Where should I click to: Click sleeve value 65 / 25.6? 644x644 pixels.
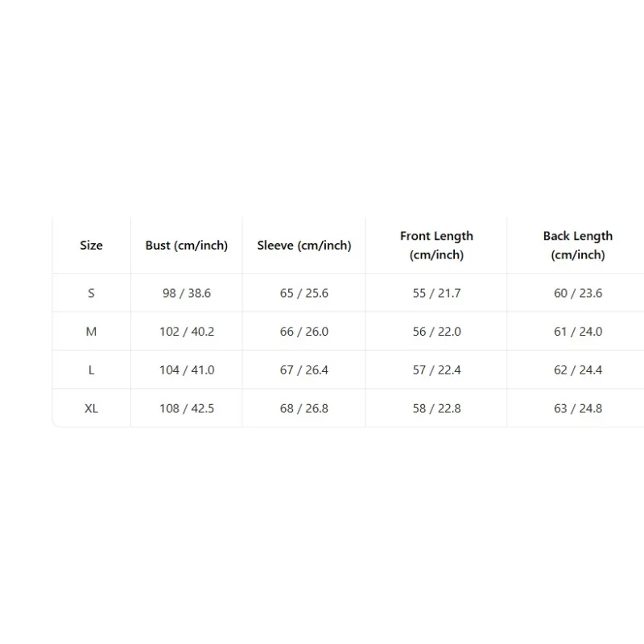point(304,293)
